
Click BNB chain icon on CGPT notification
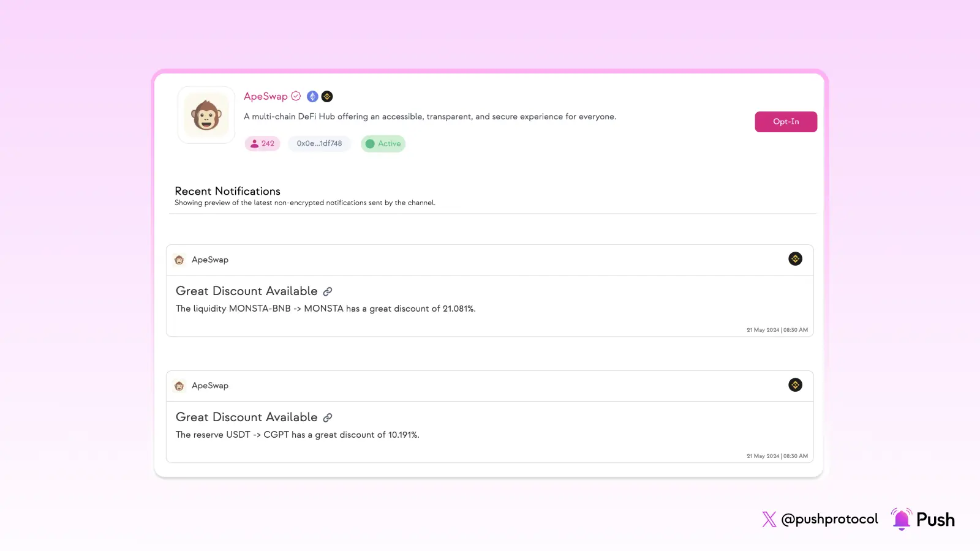pos(795,385)
